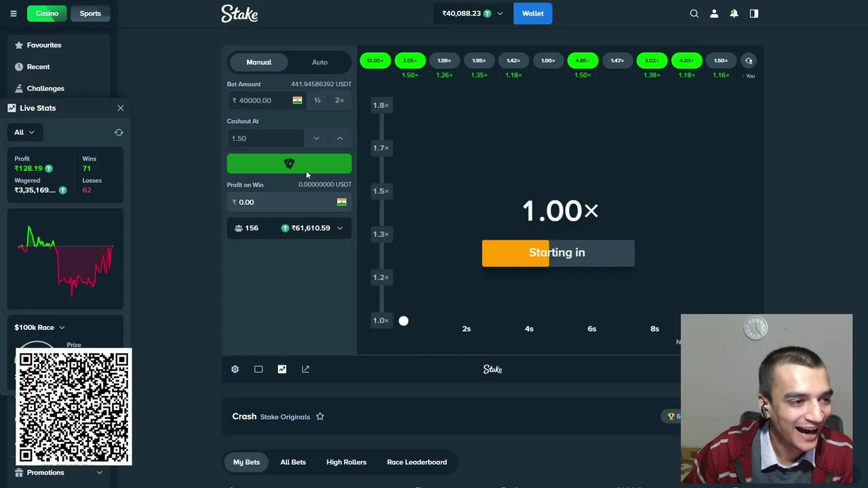Click the Stake logo at the top
868x488 pixels.
click(239, 14)
